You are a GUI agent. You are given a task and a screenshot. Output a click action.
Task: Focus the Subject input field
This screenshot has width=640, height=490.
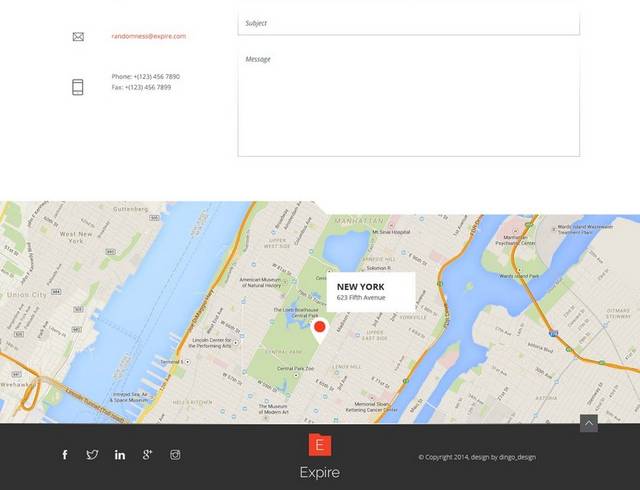(409, 23)
